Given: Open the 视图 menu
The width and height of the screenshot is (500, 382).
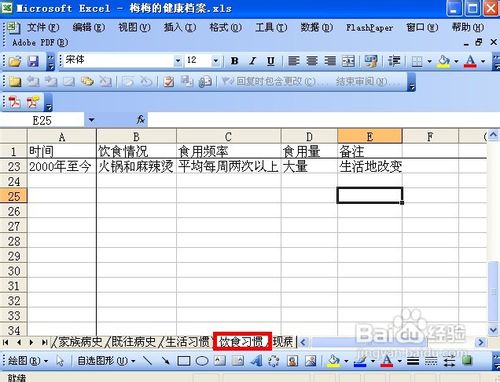Looking at the screenshot, I should click(134, 27).
